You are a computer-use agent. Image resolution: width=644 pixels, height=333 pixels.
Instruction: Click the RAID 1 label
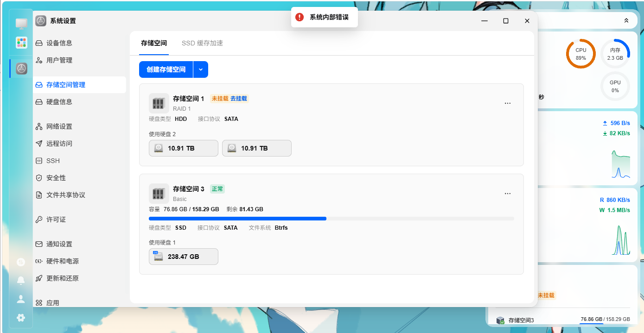tap(182, 109)
